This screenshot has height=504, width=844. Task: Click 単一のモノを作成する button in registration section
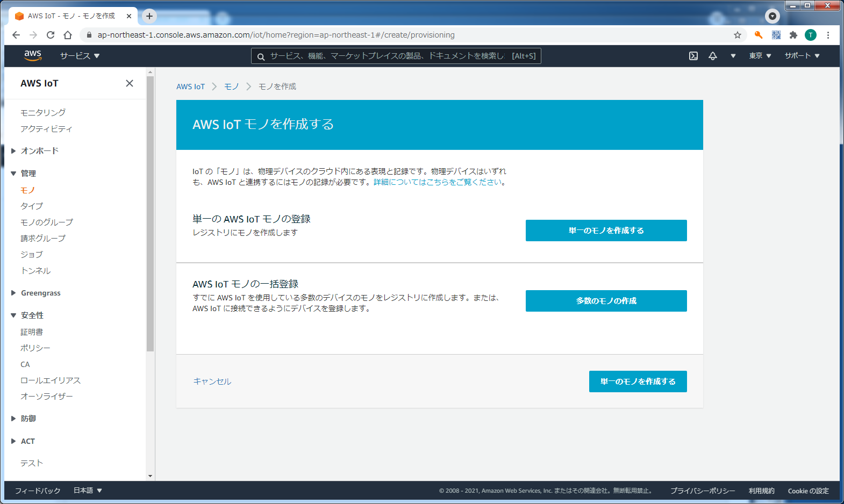606,231
